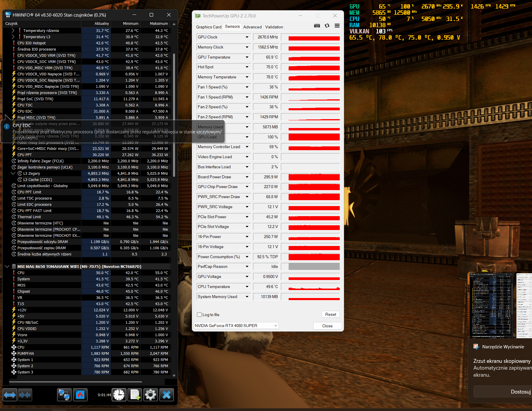Select the Przepustowość odczytu DRAM row
The width and height of the screenshot is (532, 411).
pos(86,242)
